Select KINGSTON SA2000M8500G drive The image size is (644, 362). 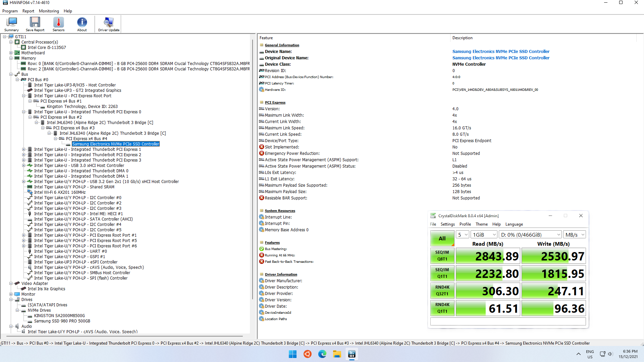(59, 315)
